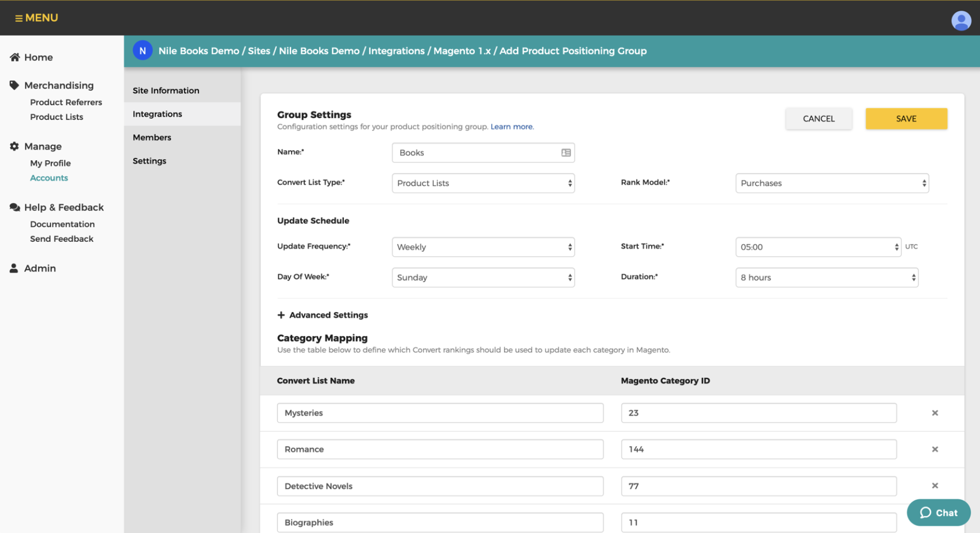Delete the Romance category mapping row
This screenshot has height=533, width=980.
coord(935,449)
